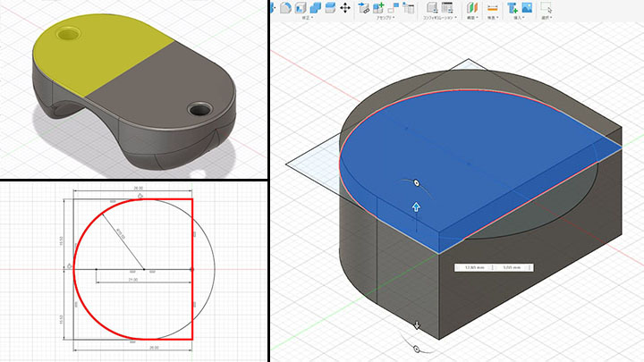Screen dimensions: 644x362
Task: Click the 5.00 mm distance input field
Action: pos(513,266)
